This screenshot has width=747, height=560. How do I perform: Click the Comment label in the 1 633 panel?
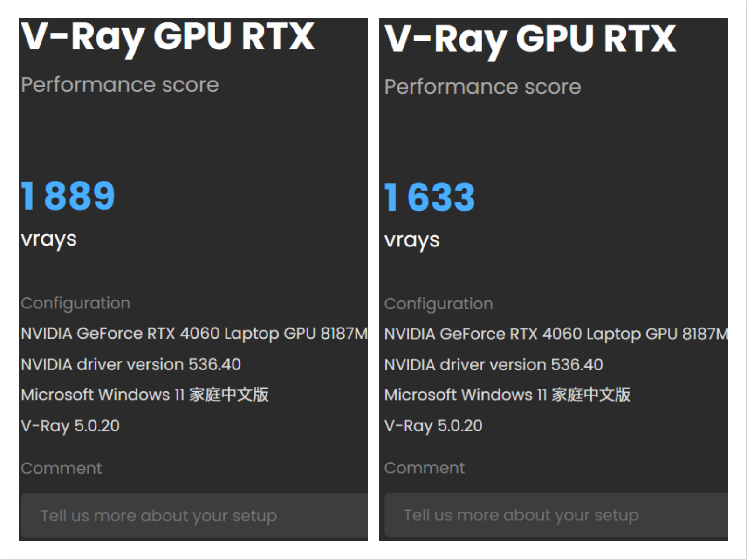pos(424,468)
